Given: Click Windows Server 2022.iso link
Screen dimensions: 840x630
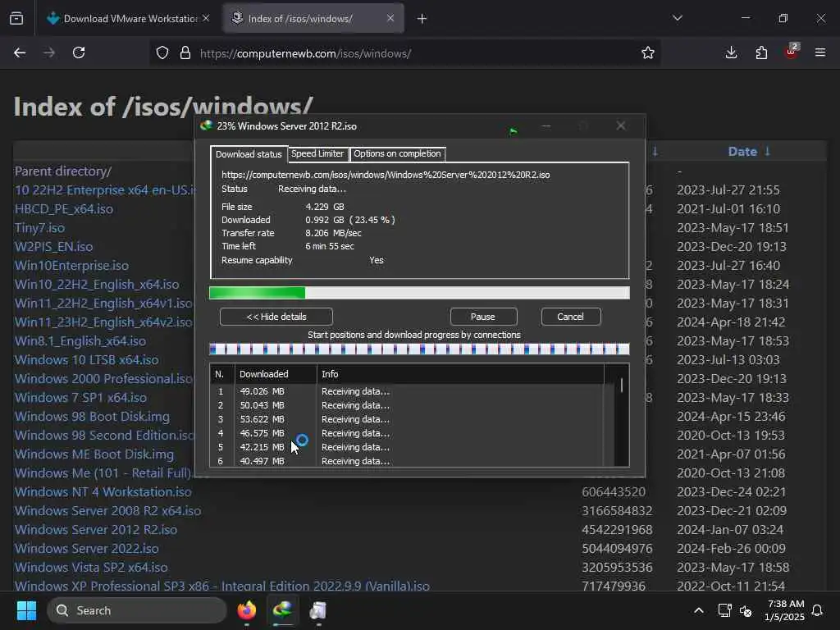Looking at the screenshot, I should pyautogui.click(x=87, y=549).
